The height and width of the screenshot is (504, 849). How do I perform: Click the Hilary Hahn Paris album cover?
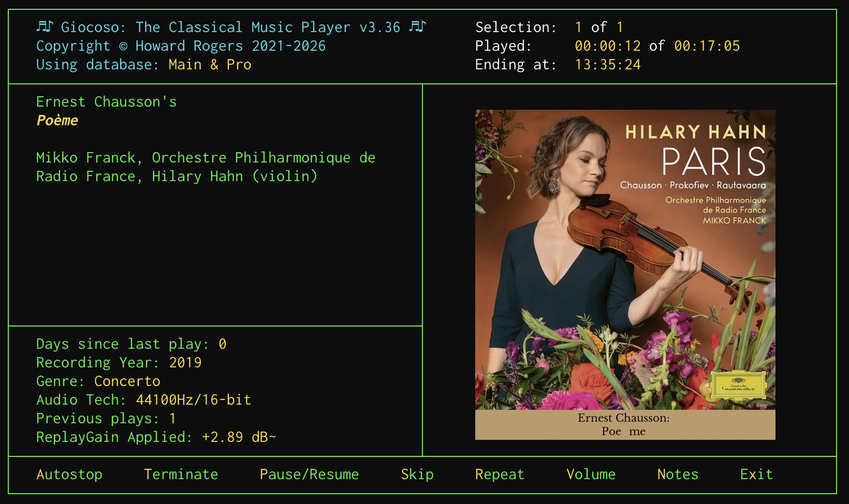[x=625, y=259]
